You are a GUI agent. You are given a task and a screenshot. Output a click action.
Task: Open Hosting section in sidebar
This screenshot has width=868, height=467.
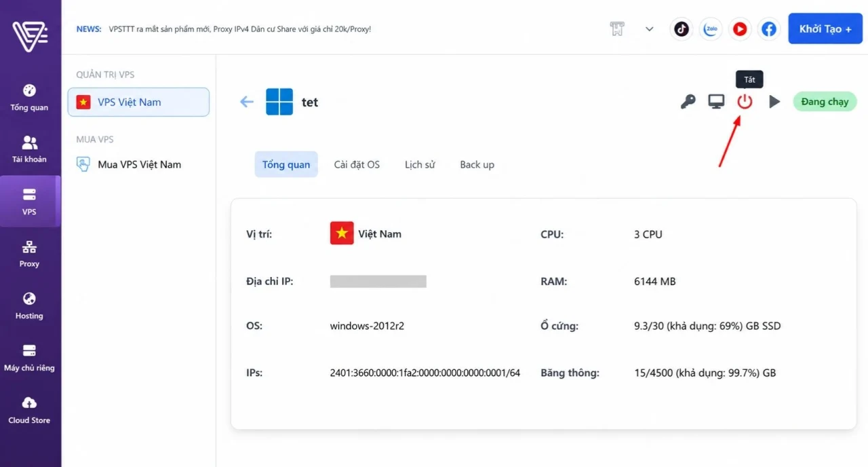click(29, 306)
